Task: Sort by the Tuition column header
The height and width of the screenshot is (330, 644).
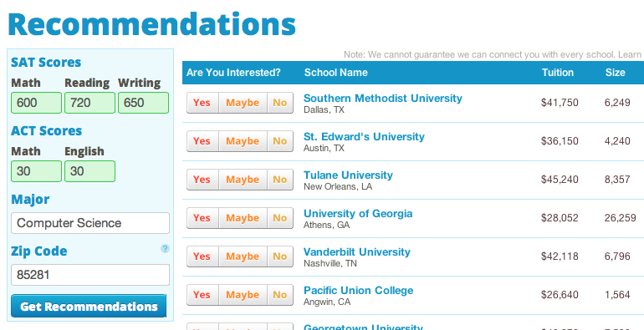Action: [x=557, y=73]
